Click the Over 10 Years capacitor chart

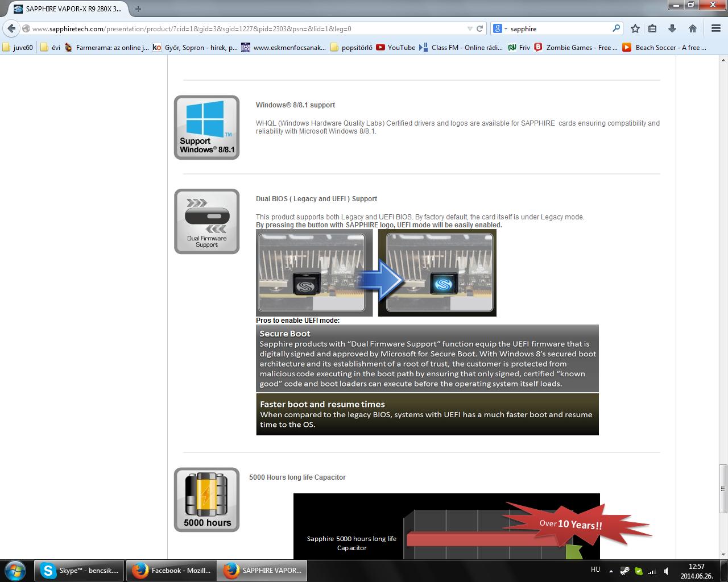pyautogui.click(x=446, y=526)
